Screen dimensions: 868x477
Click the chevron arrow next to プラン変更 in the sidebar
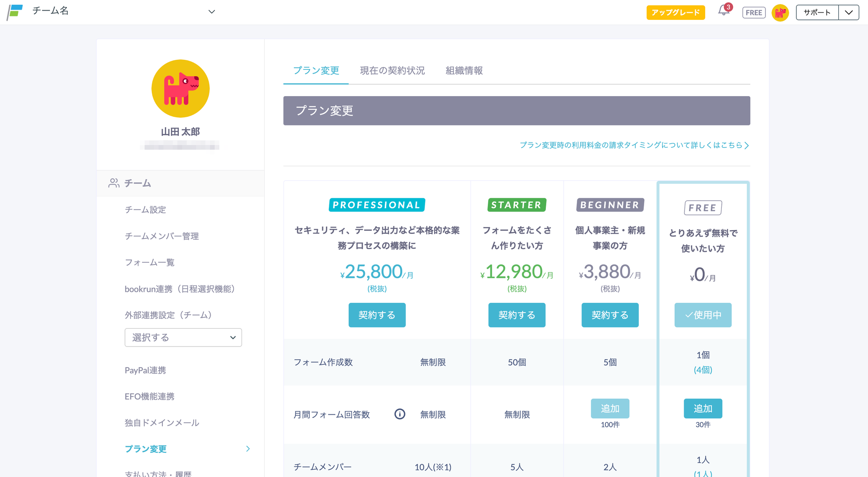(248, 449)
